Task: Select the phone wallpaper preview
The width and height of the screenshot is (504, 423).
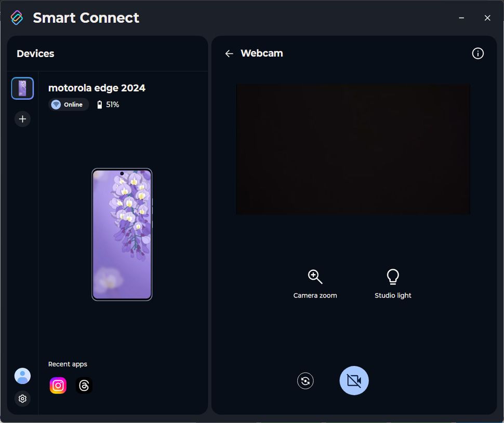Action: 122,235
